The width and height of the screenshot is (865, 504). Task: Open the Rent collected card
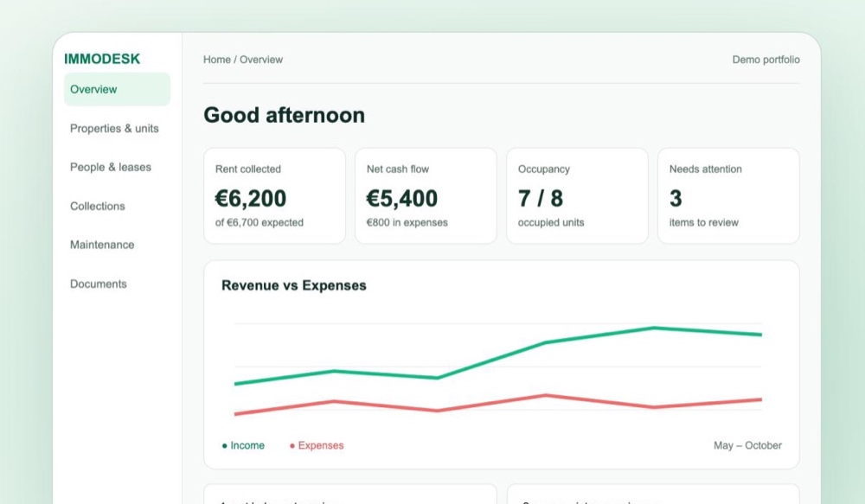click(x=275, y=195)
